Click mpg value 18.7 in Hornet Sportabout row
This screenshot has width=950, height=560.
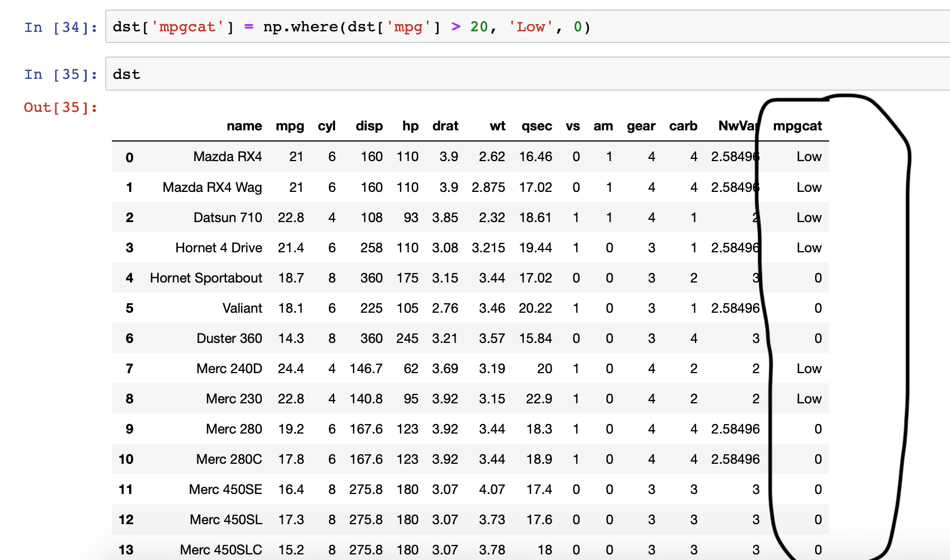coord(291,278)
